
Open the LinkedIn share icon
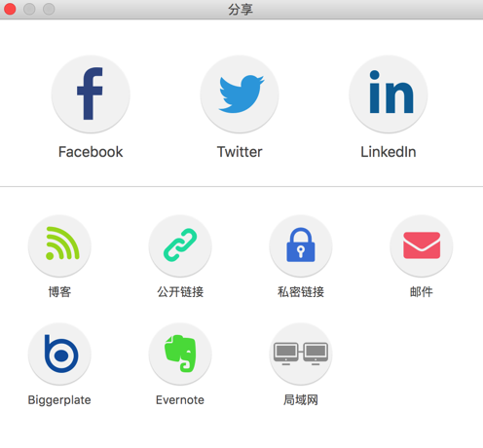(x=389, y=94)
